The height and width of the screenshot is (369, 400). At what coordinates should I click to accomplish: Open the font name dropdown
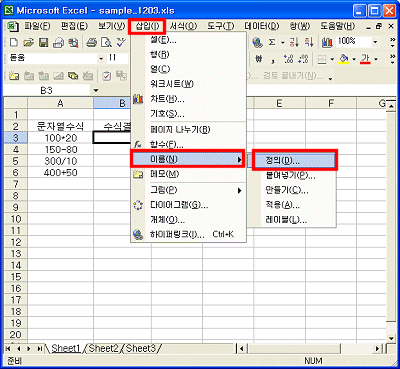coord(101,59)
